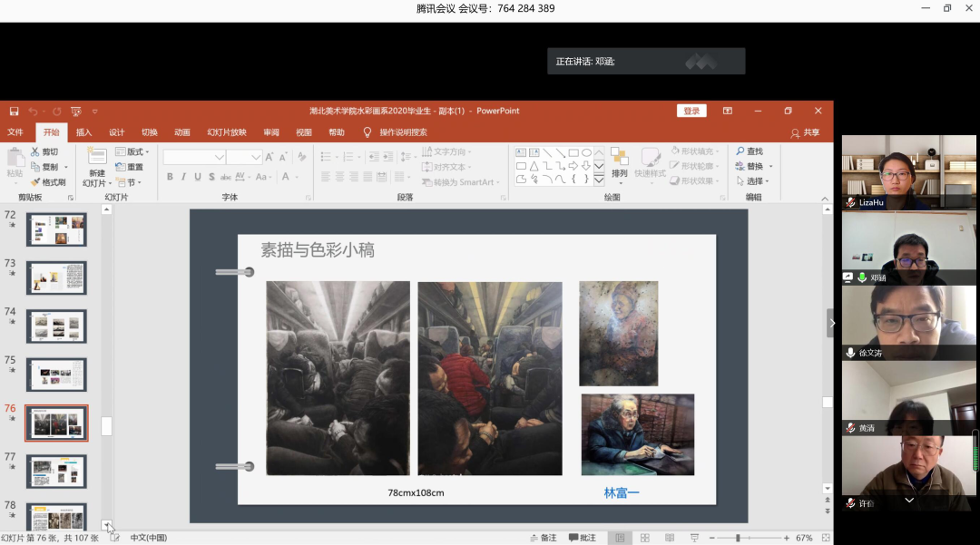
Task: Click 重置 to reset the slide
Action: tap(130, 167)
